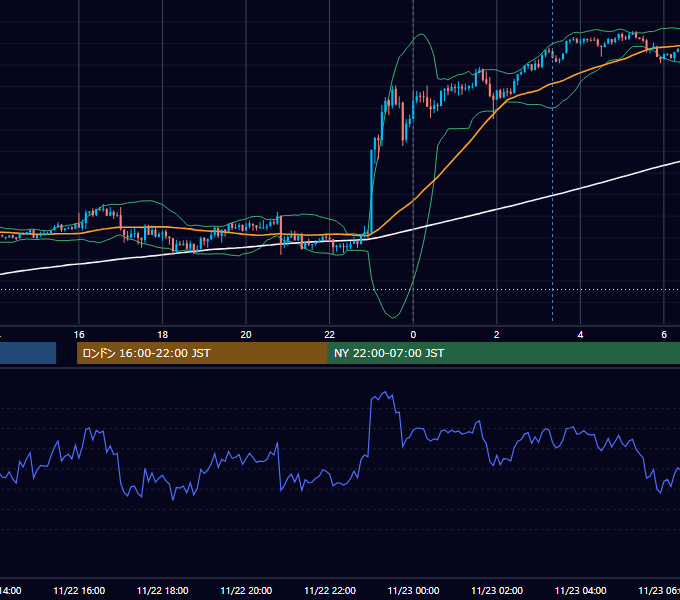Click the 11/22 20:00 date label
Screen dimensions: 680x600
tap(246, 590)
